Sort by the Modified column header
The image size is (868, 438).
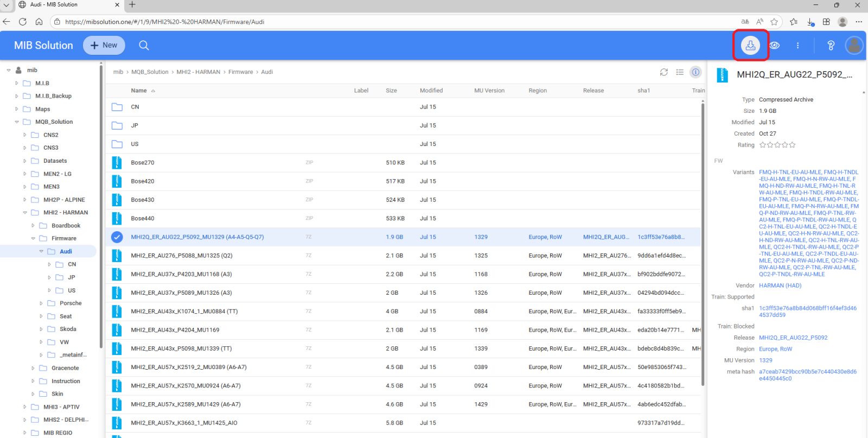coord(431,91)
